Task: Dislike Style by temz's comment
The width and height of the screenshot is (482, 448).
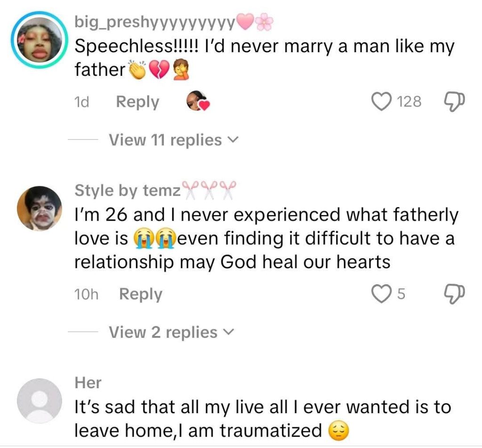Action: (454, 294)
